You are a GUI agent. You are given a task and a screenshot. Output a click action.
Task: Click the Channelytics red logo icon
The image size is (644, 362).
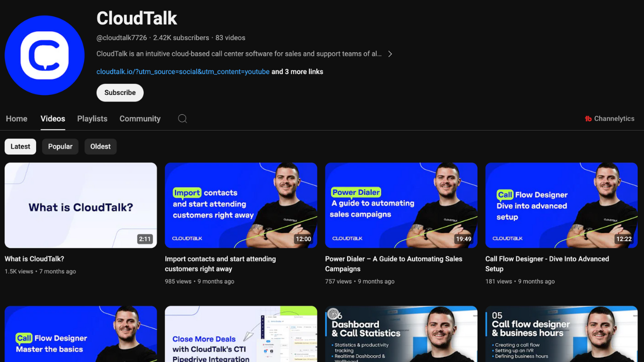click(x=588, y=119)
